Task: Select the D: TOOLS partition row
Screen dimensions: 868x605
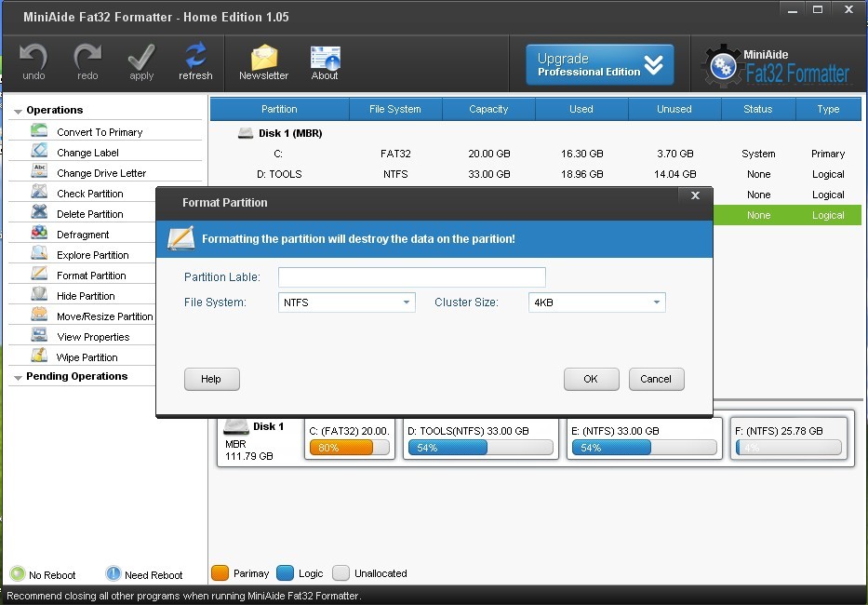Action: coord(535,174)
